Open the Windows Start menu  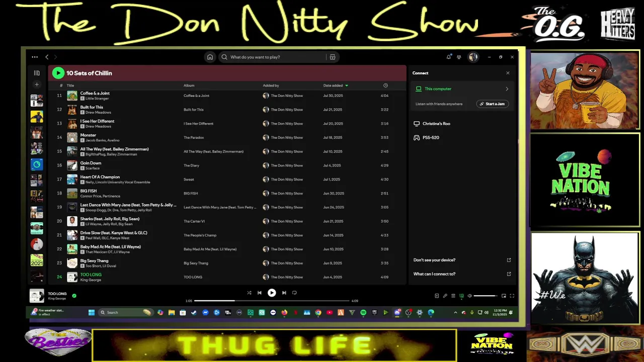pos(92,312)
